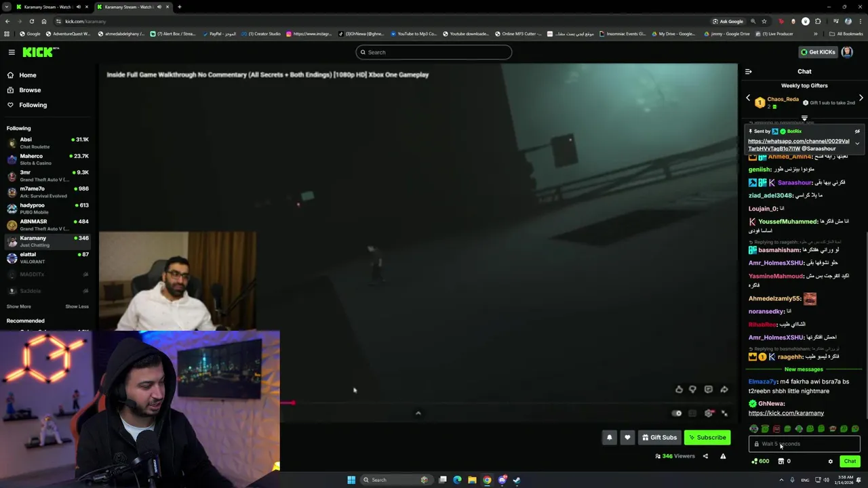Click the green KICK logo
Image resolution: width=868 pixels, height=488 pixels.
click(x=40, y=52)
